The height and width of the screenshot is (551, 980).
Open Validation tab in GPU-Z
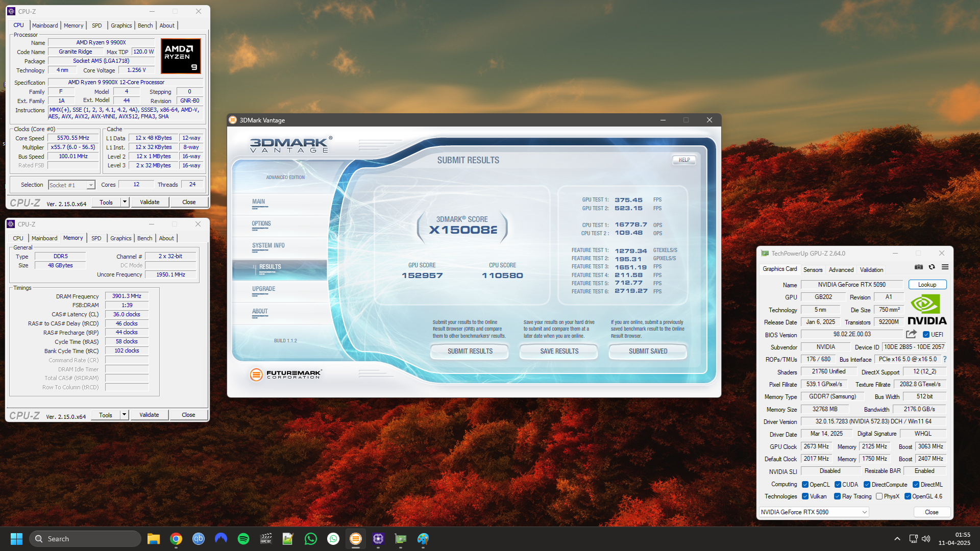[871, 270]
